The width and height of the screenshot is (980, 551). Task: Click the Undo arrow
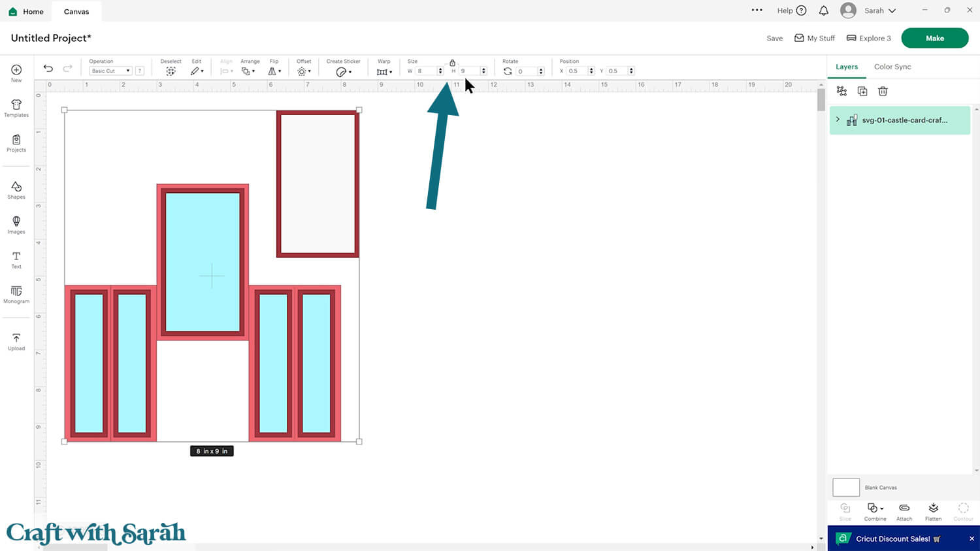click(48, 69)
